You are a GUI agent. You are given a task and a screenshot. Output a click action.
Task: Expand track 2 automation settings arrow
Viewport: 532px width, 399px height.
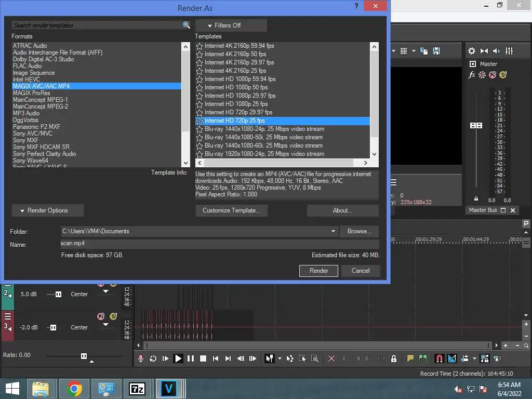[x=106, y=291]
